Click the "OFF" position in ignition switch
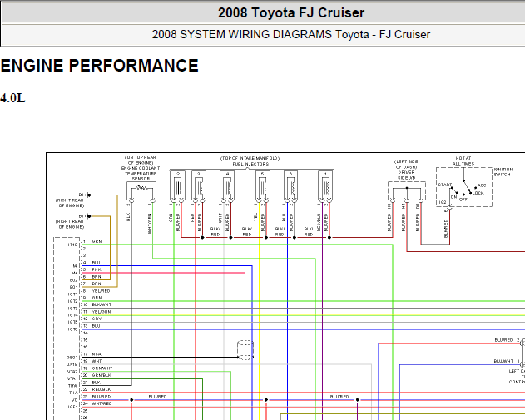This screenshot has width=525, height=420. 463,200
